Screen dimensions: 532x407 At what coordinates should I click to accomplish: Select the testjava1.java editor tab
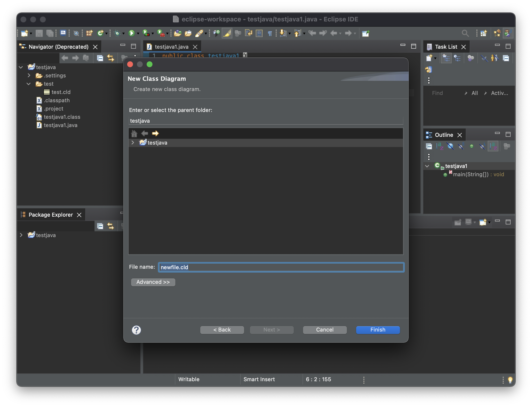coord(171,47)
